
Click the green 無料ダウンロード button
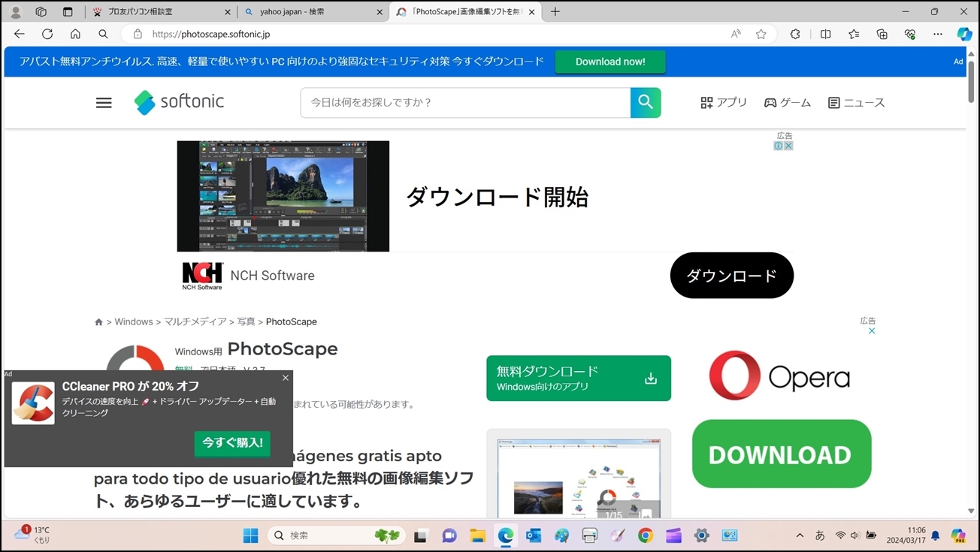(579, 379)
